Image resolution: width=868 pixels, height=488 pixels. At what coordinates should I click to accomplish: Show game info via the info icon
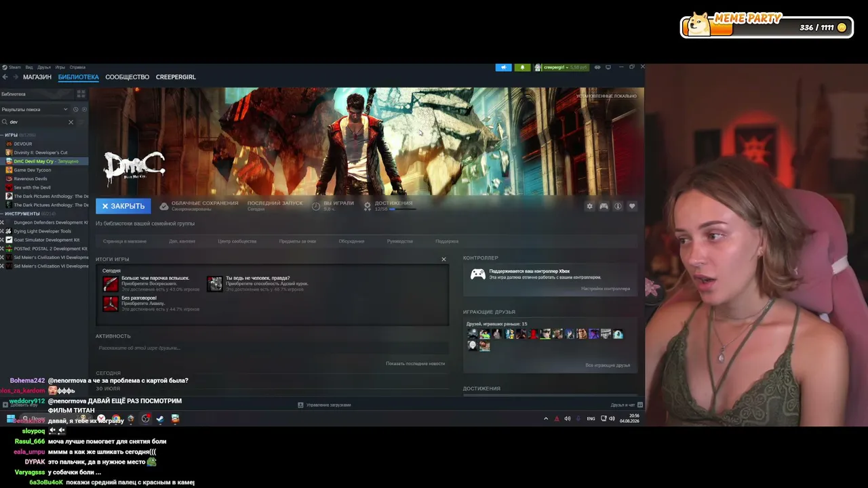(x=618, y=206)
